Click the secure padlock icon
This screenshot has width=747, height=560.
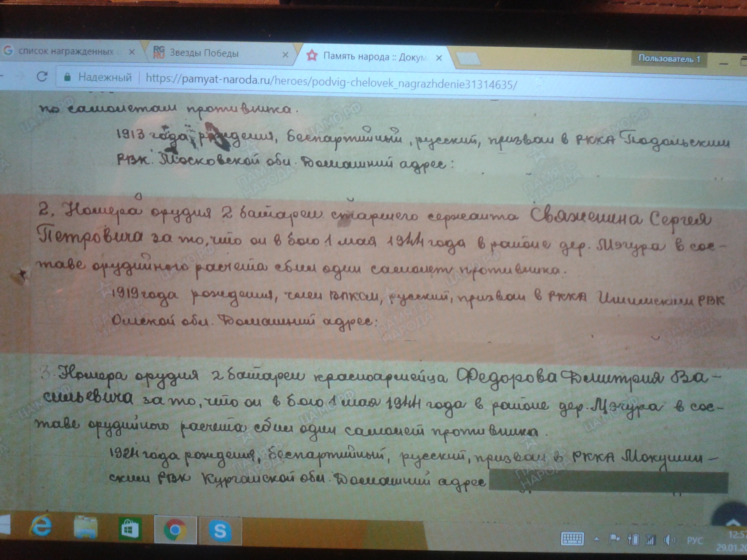pos(67,77)
